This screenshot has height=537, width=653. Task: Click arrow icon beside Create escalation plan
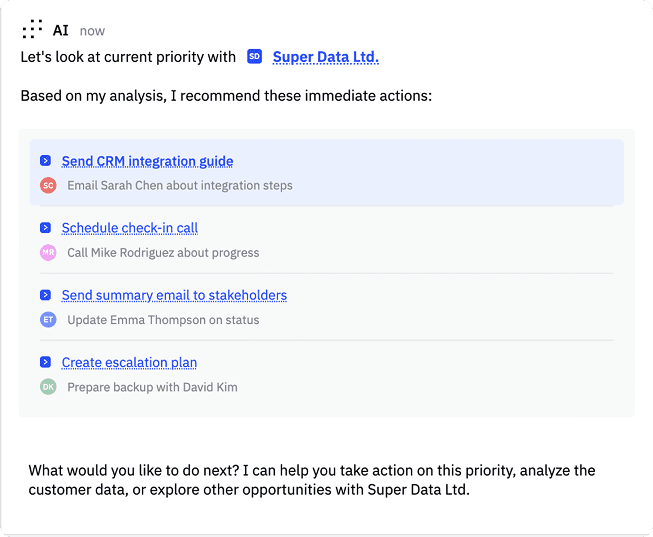click(x=45, y=362)
